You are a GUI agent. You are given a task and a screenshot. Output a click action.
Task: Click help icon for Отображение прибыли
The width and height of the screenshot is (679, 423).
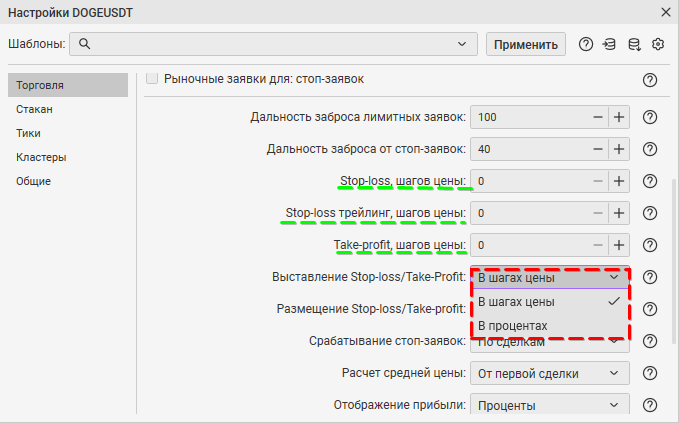649,405
